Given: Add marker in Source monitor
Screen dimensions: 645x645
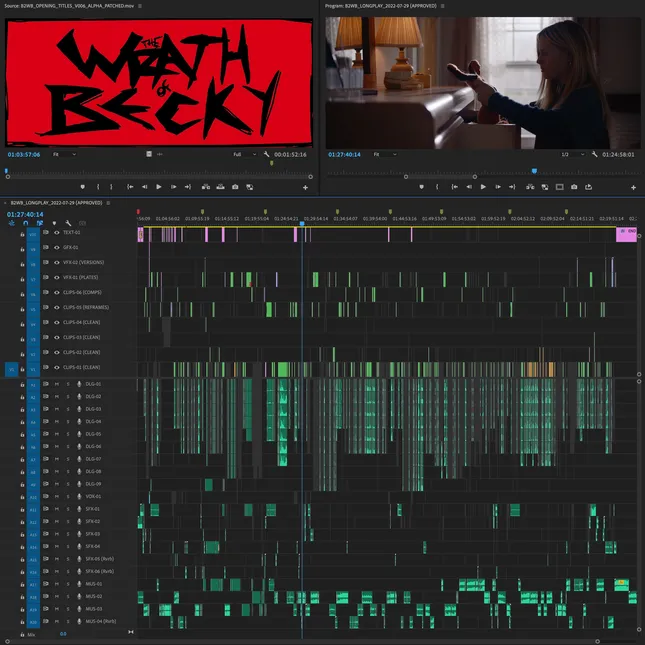Looking at the screenshot, I should [83, 187].
